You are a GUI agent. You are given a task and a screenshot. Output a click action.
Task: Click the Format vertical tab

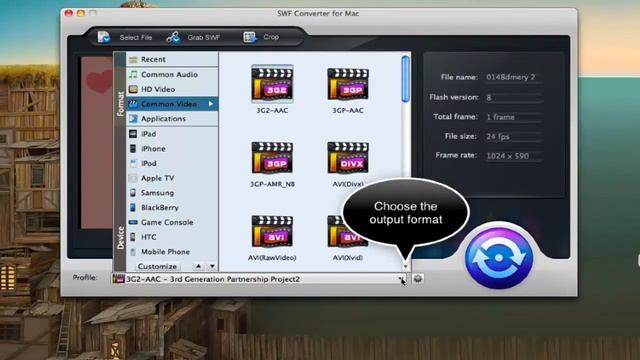point(120,104)
